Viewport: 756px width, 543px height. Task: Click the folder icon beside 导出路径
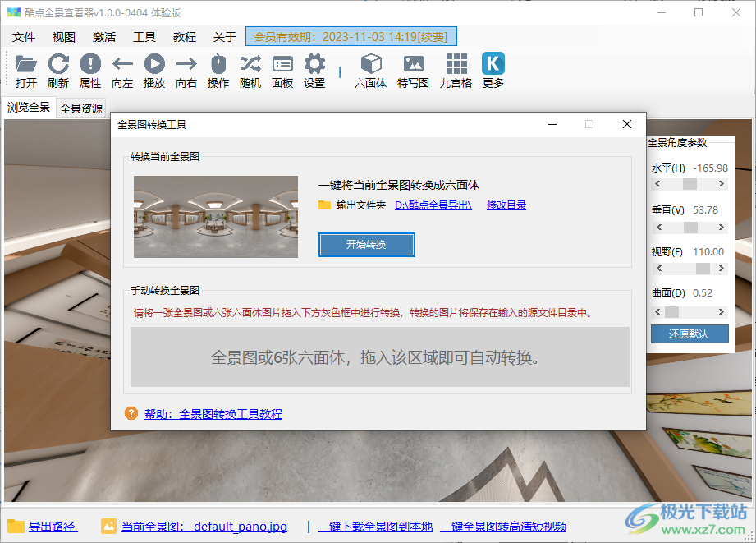point(16,526)
